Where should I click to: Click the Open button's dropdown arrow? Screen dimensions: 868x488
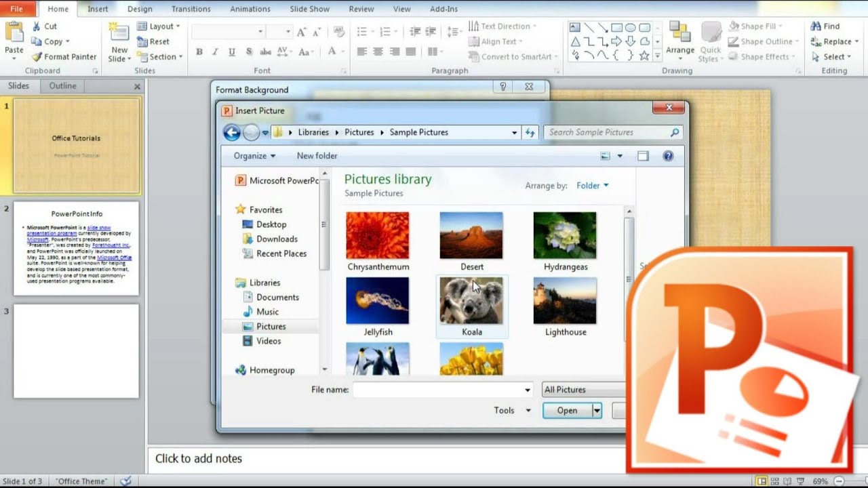597,410
